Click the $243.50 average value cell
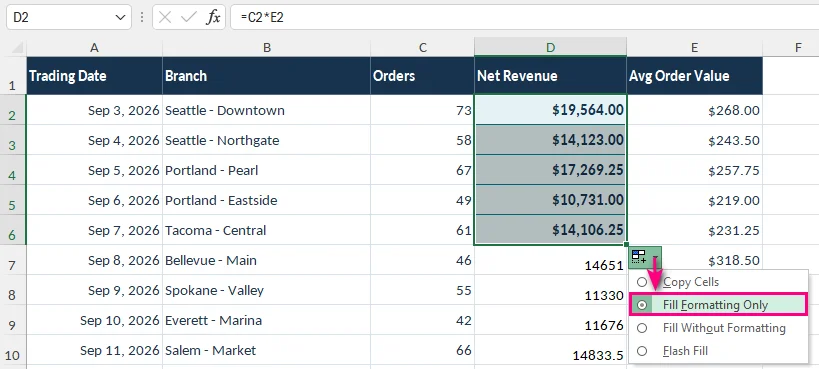Viewport: 819px width, 369px height. (695, 140)
